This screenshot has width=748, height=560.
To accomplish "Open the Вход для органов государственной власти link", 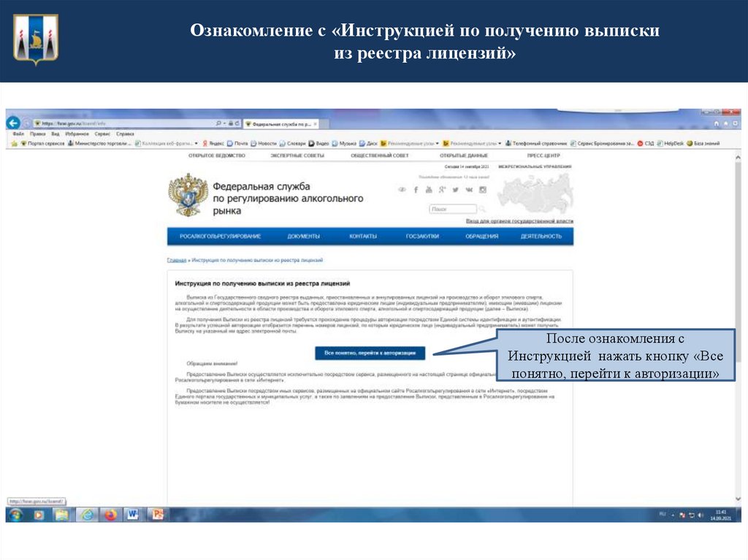I will tap(519, 220).
